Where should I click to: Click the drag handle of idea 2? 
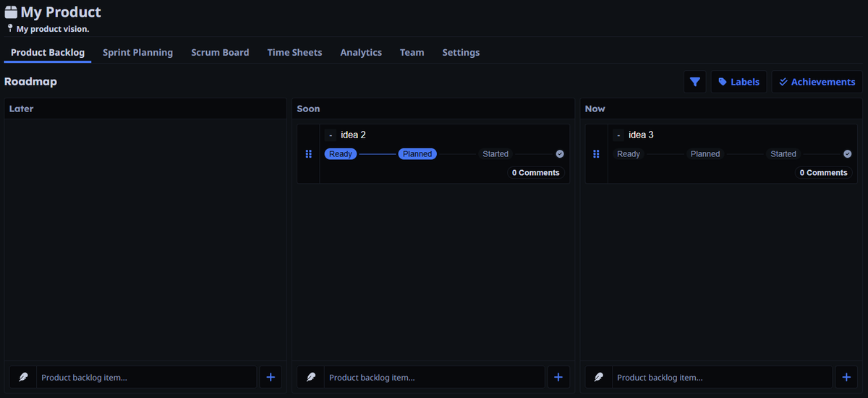[x=309, y=154]
